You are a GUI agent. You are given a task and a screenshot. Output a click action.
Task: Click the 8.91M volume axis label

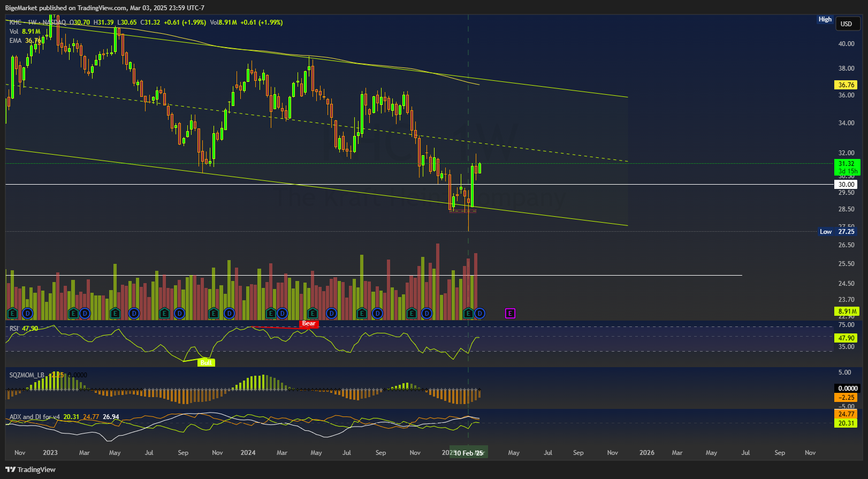click(x=847, y=311)
